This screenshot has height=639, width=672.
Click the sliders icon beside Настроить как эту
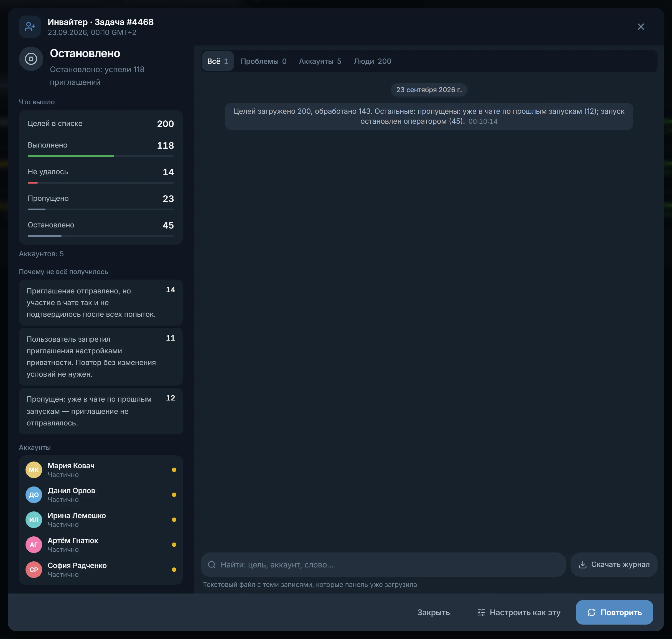481,612
